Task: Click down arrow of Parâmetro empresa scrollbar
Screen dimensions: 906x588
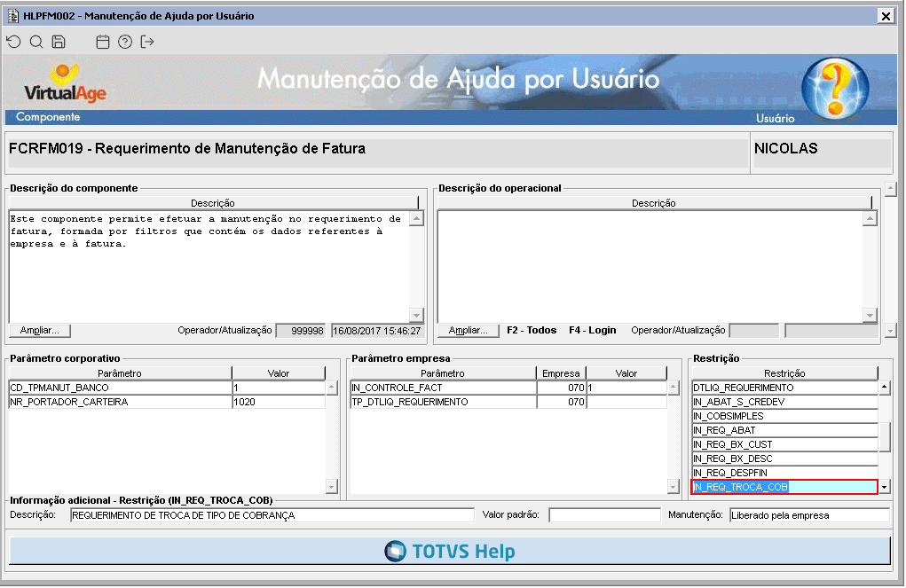Action: [674, 486]
